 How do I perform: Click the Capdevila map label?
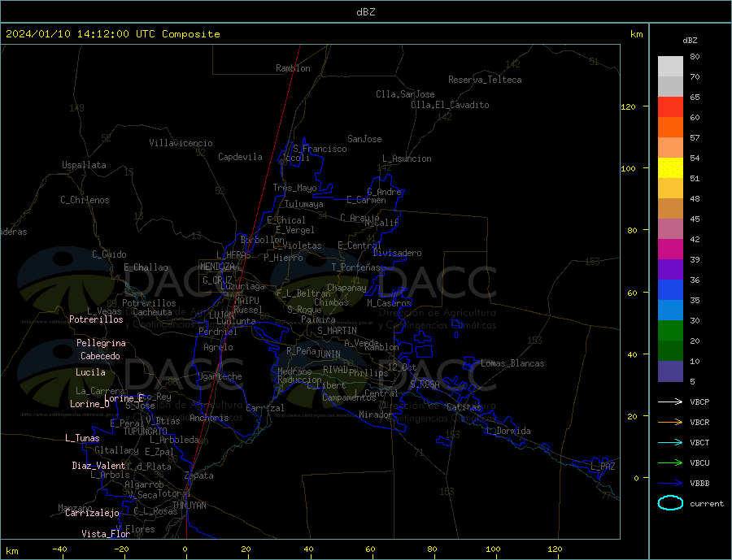coord(240,157)
